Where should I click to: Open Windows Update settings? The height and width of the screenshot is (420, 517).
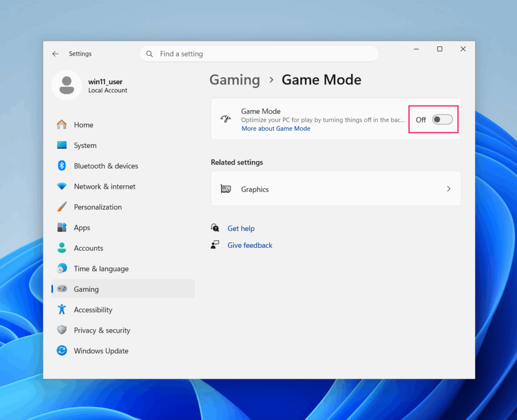coord(123,351)
